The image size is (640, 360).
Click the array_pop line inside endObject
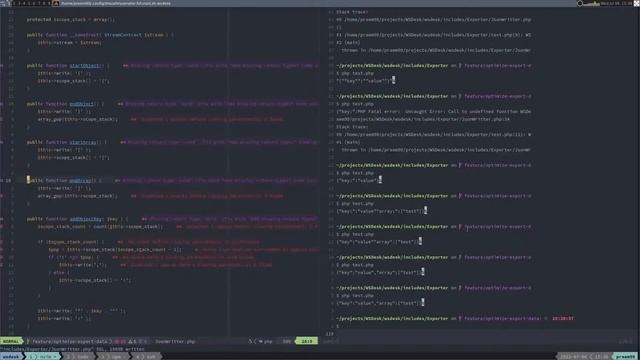78,119
